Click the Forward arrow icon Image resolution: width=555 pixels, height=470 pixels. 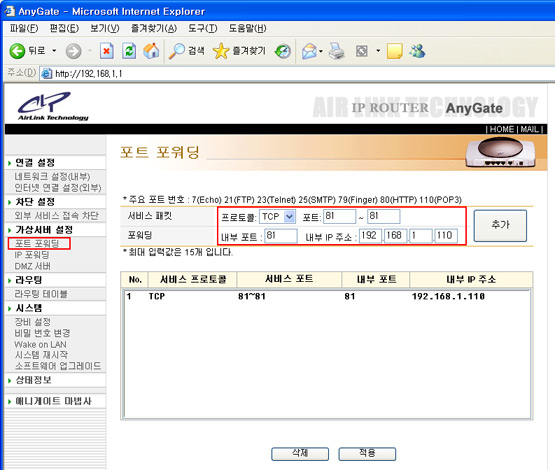point(73,51)
